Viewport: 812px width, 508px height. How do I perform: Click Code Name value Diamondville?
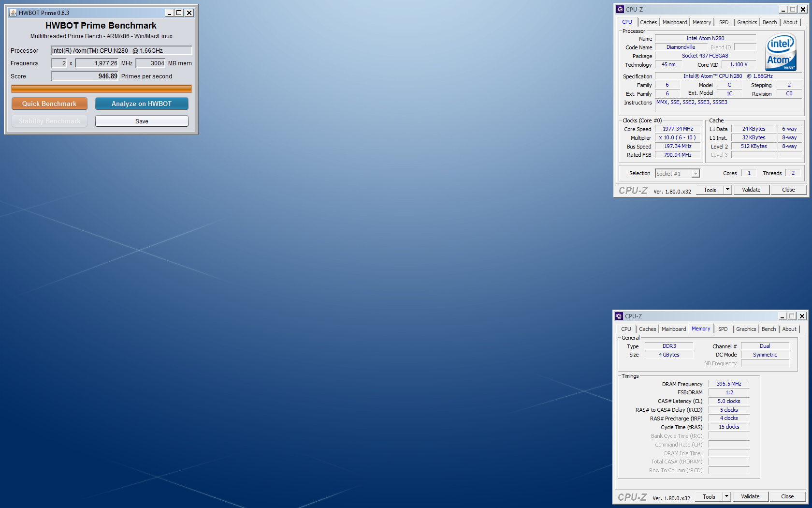[x=681, y=47]
